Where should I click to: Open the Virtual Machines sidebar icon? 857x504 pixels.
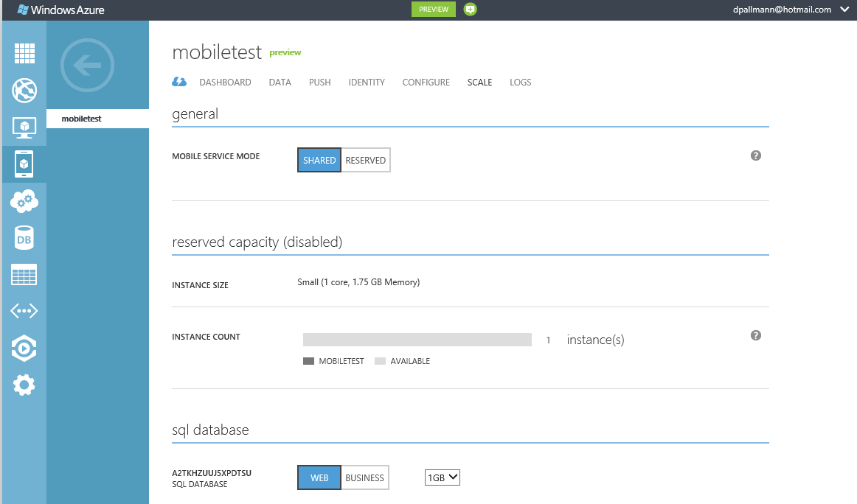point(24,127)
